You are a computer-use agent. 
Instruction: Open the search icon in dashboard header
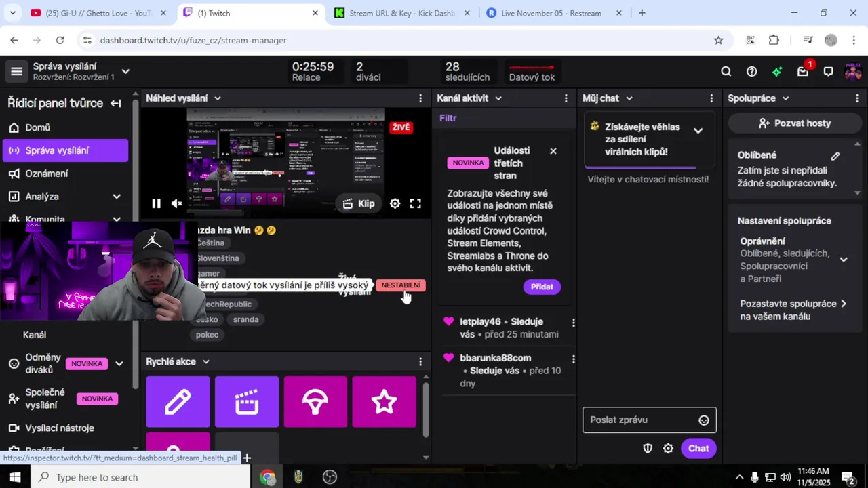pos(726,72)
